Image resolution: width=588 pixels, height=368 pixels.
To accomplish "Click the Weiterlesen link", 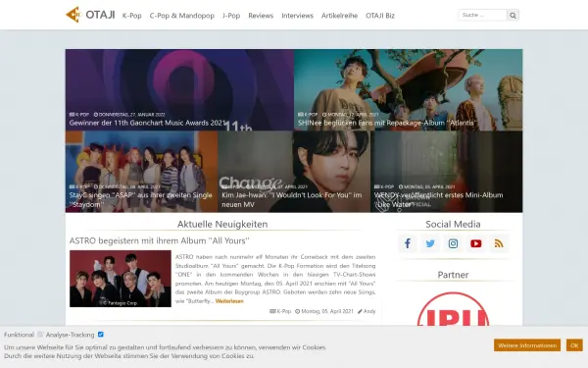I will point(229,301).
